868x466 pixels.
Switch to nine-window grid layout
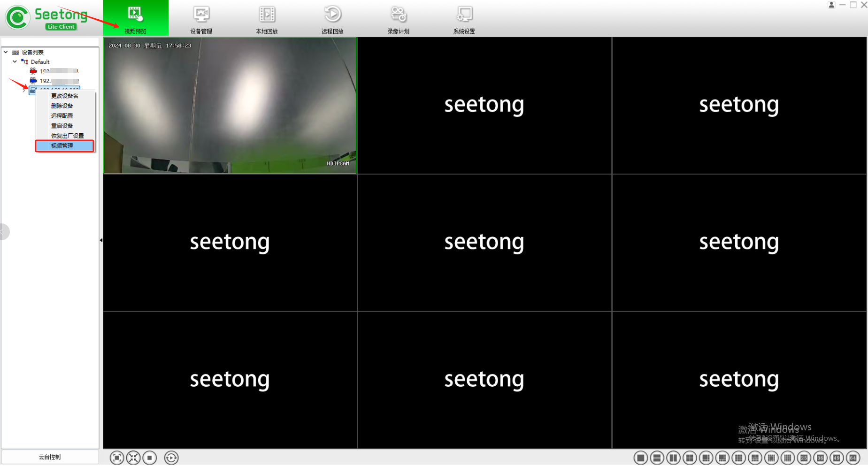738,458
